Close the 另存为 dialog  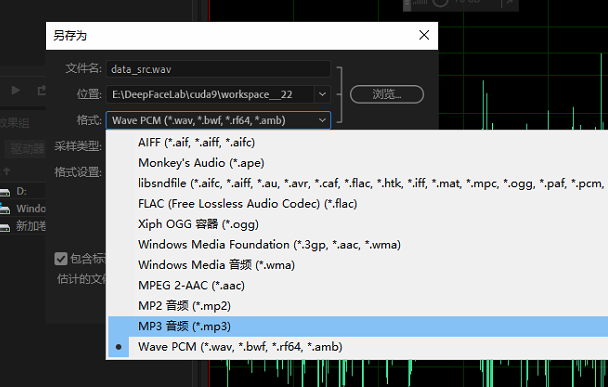424,35
